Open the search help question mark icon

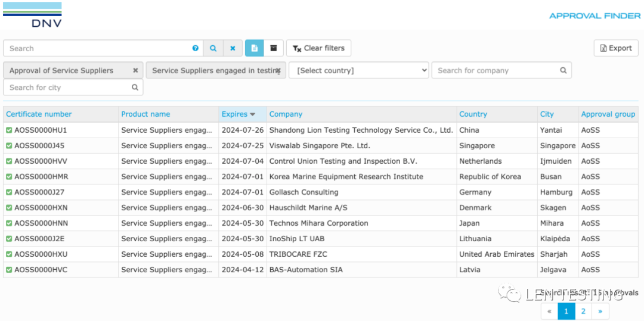coord(196,48)
